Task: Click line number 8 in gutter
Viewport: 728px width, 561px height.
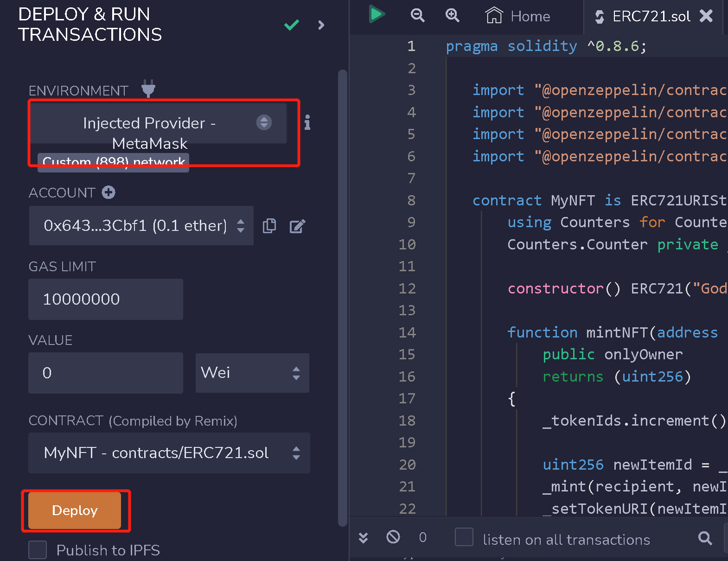Action: 411,200
